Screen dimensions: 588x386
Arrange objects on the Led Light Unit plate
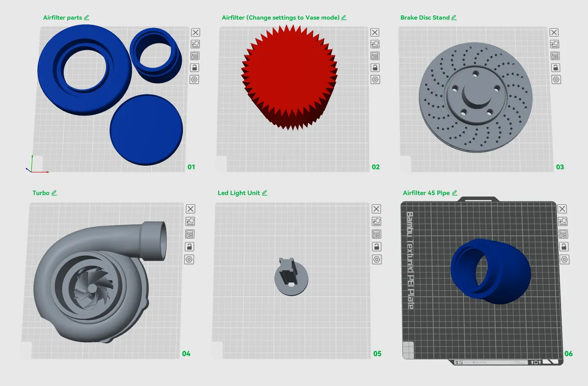click(x=376, y=221)
